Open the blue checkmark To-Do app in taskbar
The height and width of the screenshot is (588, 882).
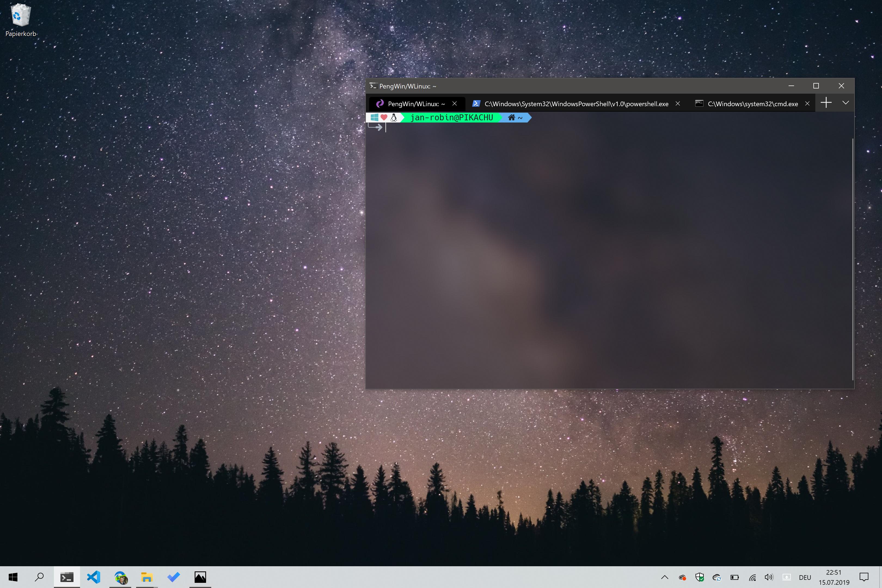pos(174,577)
